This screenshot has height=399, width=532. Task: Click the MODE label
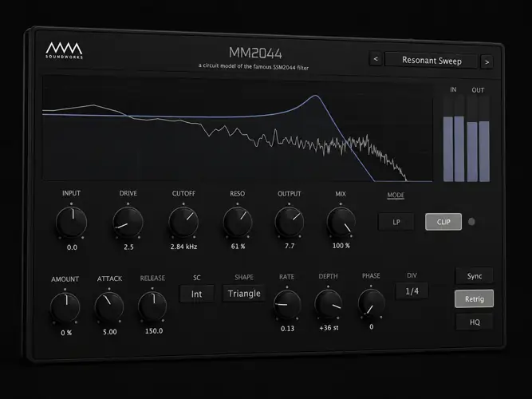tap(396, 196)
